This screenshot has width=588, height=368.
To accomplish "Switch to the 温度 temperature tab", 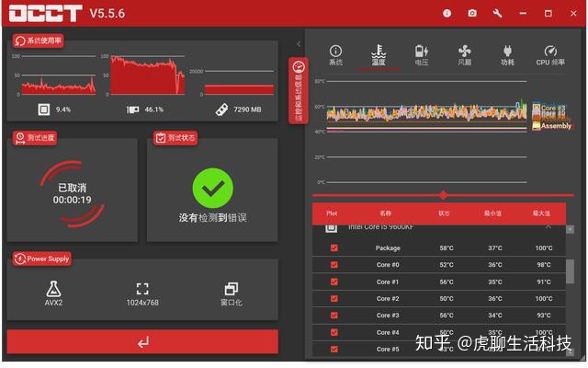I will 379,55.
